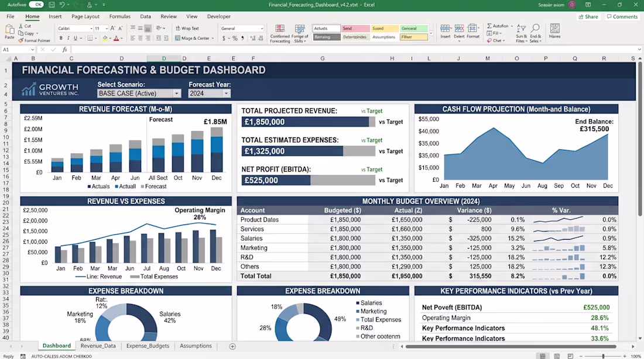Expand the Name Box dropdown
This screenshot has height=359, width=644.
click(x=32, y=50)
